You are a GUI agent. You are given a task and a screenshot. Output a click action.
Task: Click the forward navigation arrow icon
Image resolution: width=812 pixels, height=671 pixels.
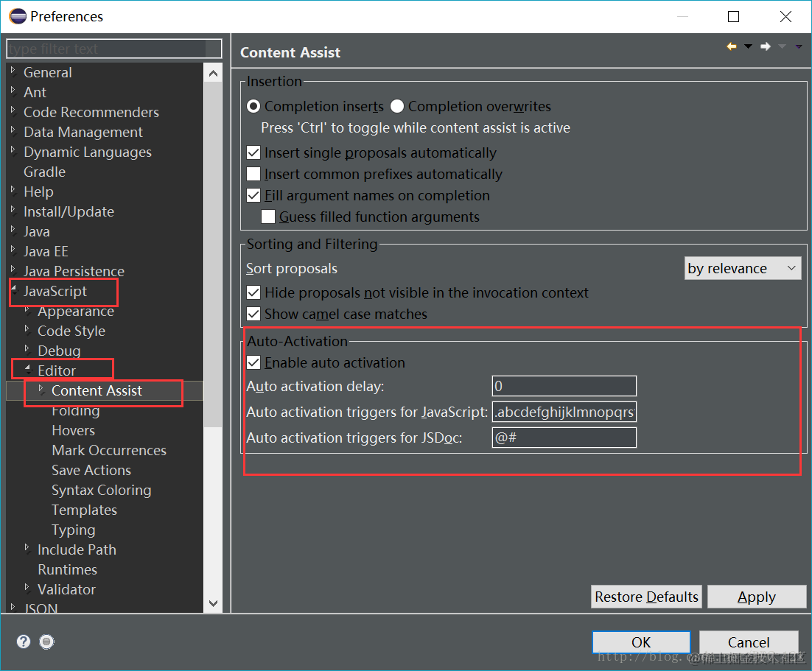(x=766, y=46)
